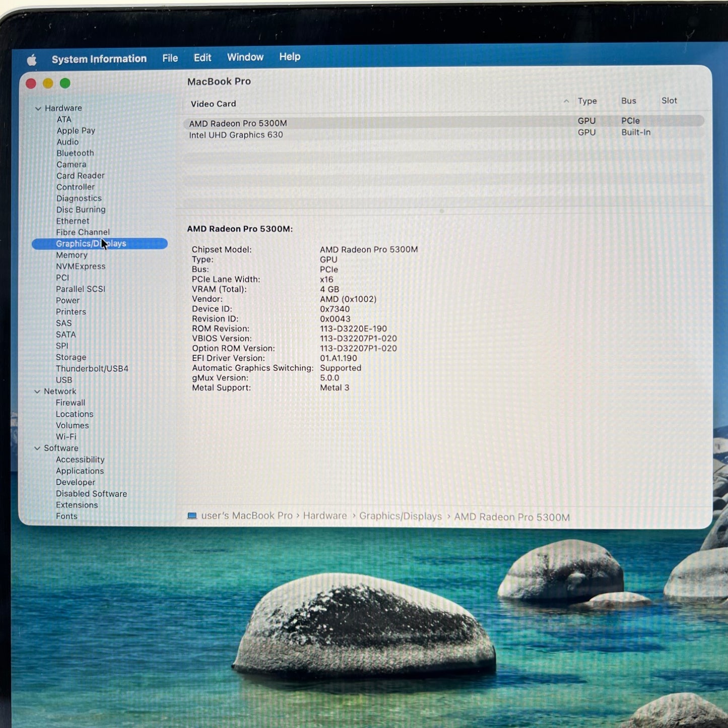
Task: Click Graphics/Displays in the path bar
Action: (x=401, y=516)
